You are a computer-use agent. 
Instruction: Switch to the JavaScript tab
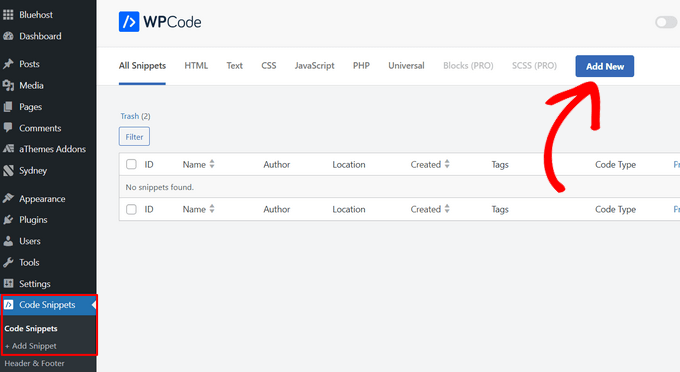[314, 66]
